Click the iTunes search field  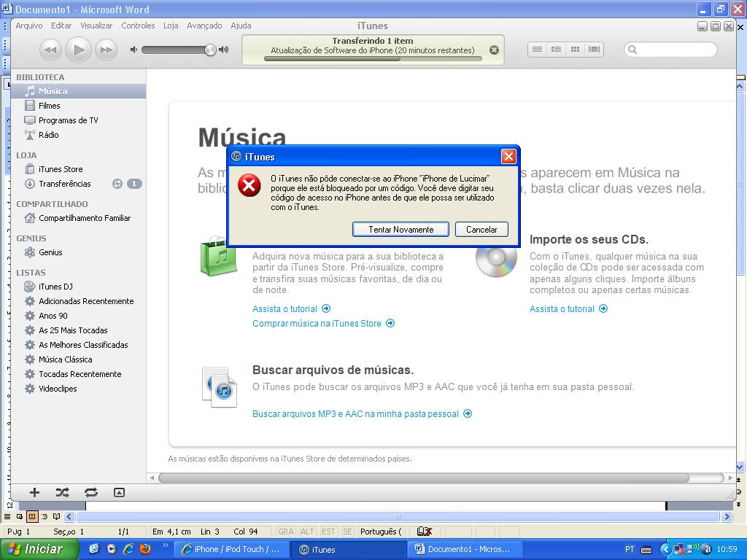pos(670,50)
